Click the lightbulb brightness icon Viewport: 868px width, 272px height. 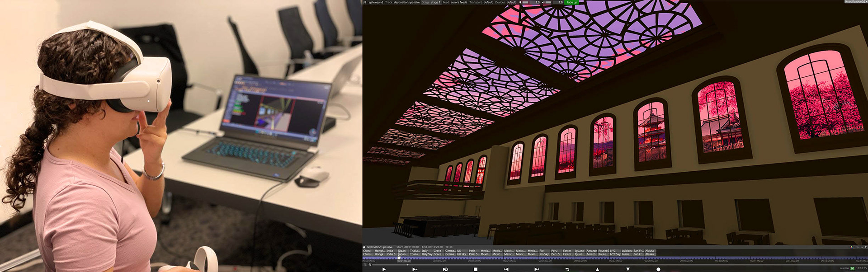pyautogui.click(x=520, y=2)
